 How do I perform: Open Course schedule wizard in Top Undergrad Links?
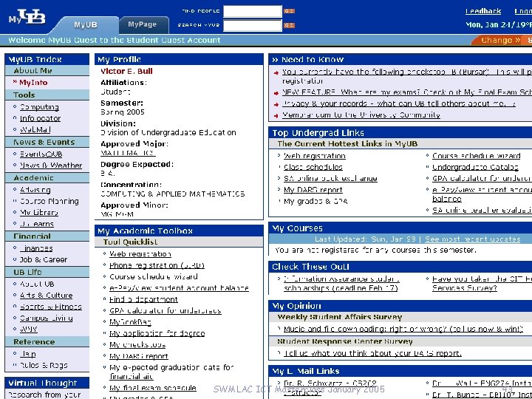(477, 156)
